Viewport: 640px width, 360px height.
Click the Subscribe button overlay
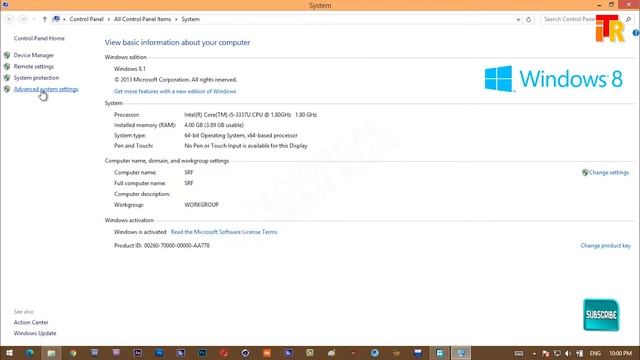coord(601,315)
